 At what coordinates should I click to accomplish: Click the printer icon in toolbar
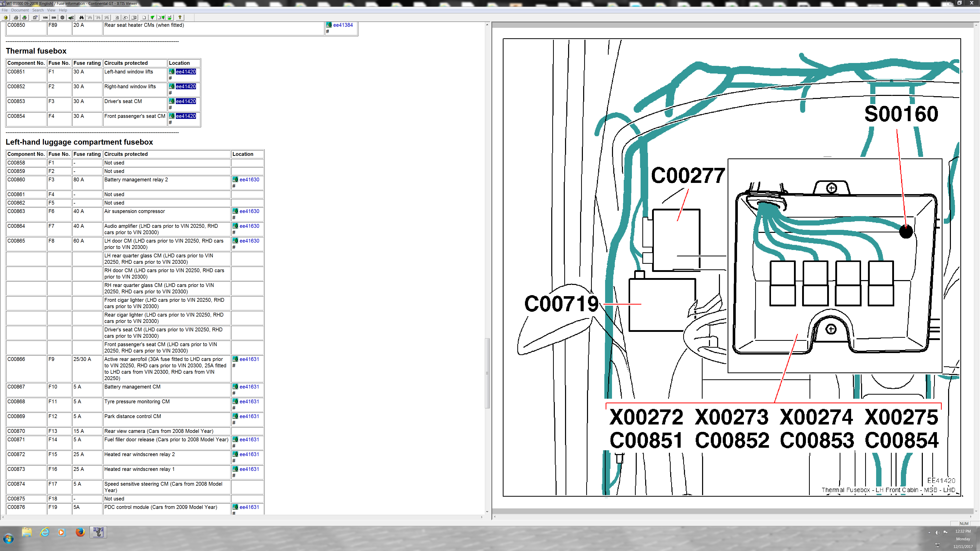pyautogui.click(x=16, y=18)
